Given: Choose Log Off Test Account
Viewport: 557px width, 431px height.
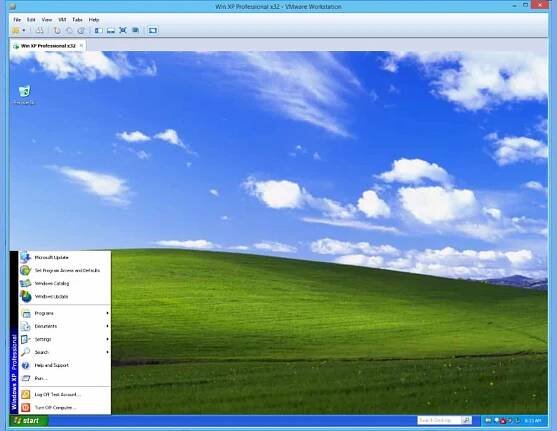Looking at the screenshot, I should (65, 394).
